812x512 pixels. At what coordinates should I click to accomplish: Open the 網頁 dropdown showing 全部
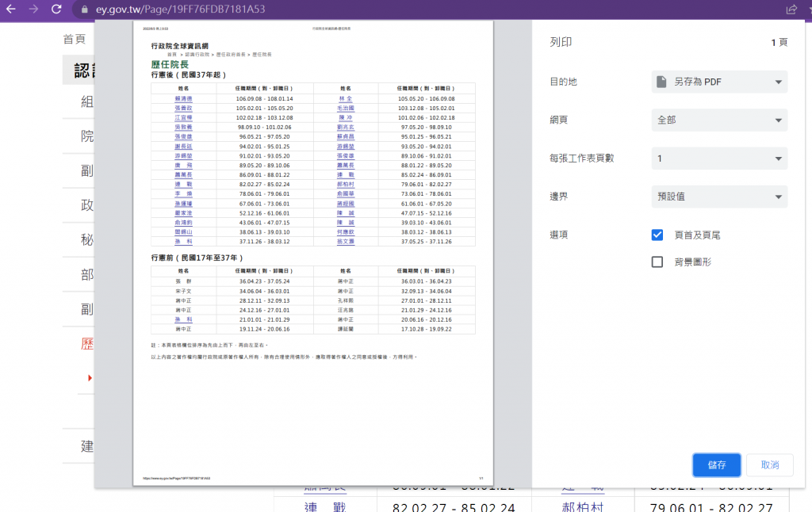click(719, 120)
